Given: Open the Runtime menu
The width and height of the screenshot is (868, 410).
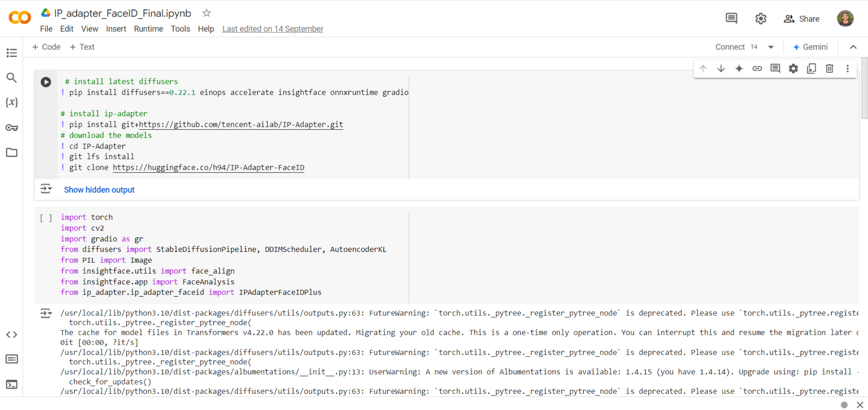Looking at the screenshot, I should (x=148, y=29).
